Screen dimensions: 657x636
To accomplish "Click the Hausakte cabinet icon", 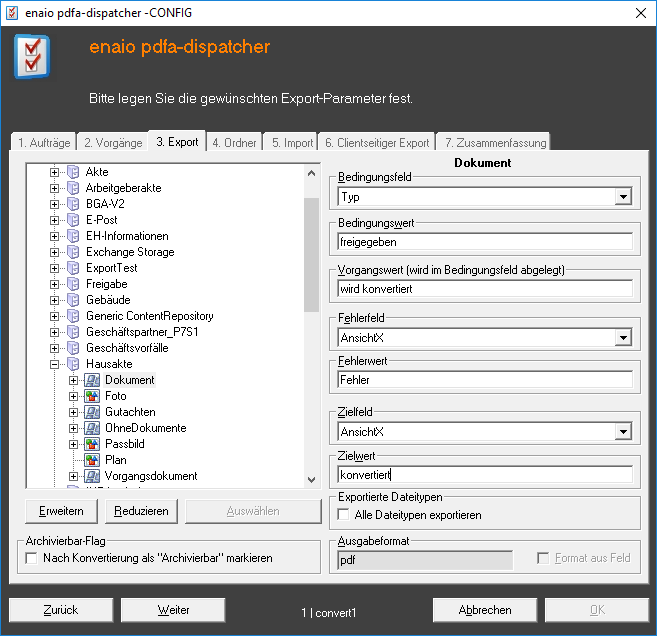I will coord(73,364).
